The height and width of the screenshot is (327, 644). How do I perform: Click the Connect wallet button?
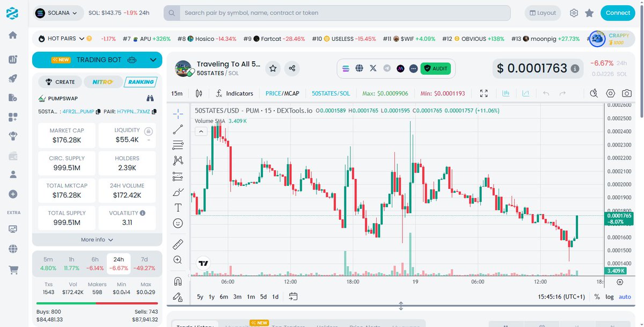tap(618, 13)
